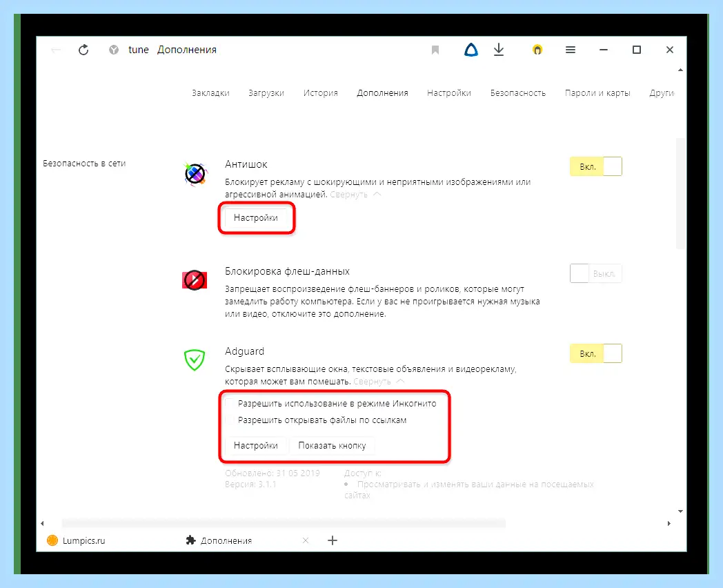The image size is (723, 588).
Task: Click the Безопасность в сети section label
Action: [x=84, y=164]
